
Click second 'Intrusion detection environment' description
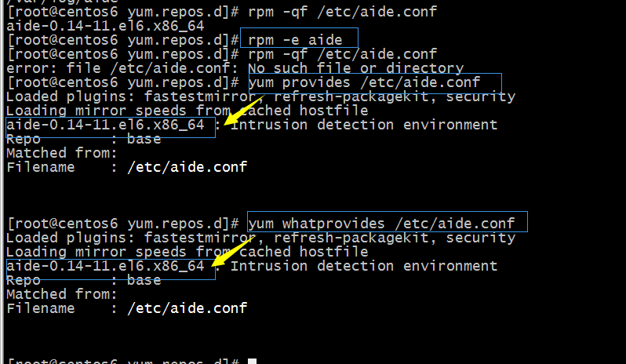point(364,266)
